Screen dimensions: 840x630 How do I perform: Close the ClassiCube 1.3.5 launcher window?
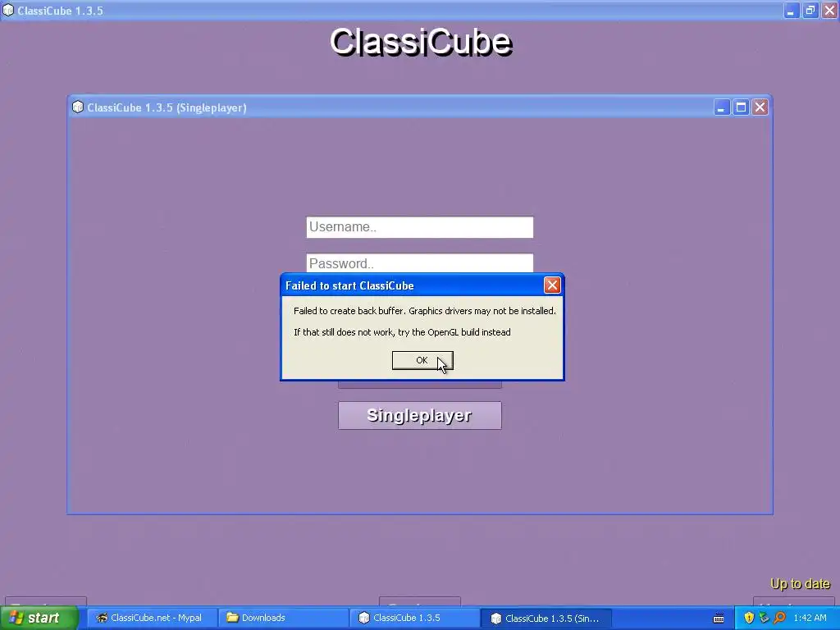pyautogui.click(x=829, y=11)
